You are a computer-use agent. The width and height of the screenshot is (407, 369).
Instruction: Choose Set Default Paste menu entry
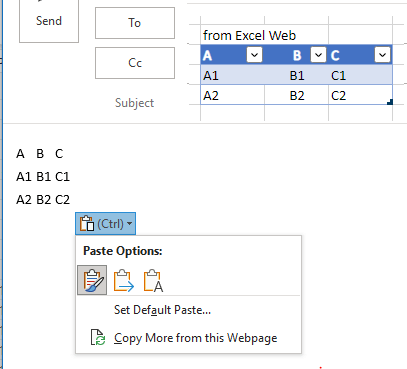(162, 310)
